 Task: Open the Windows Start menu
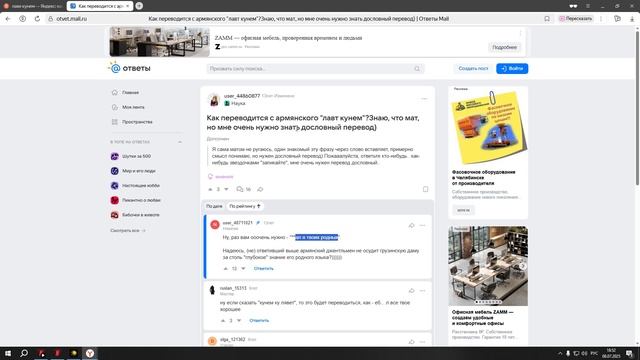pos(8,353)
